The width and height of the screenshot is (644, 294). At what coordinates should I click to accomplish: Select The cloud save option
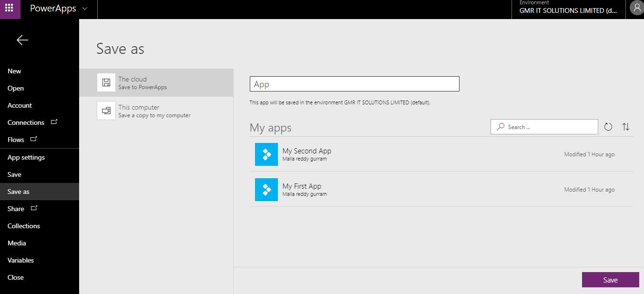[x=156, y=82]
